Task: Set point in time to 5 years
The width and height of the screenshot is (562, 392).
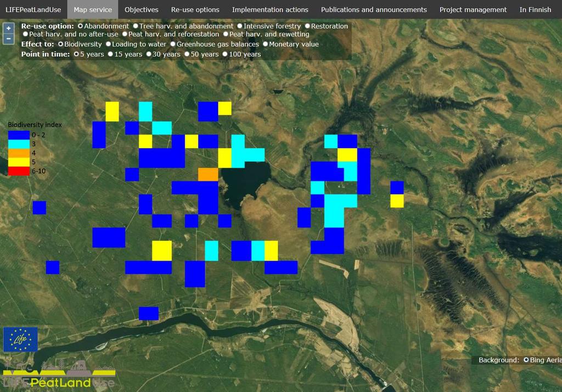Action: [76, 54]
